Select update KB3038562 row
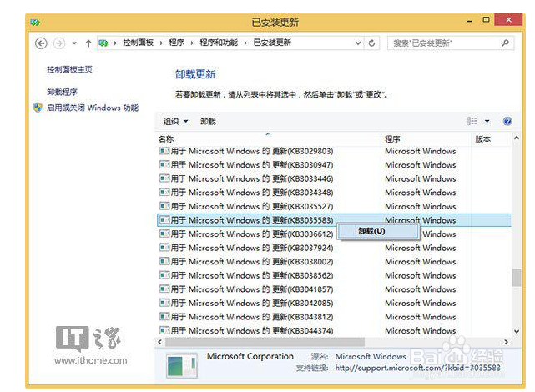 coord(335,275)
